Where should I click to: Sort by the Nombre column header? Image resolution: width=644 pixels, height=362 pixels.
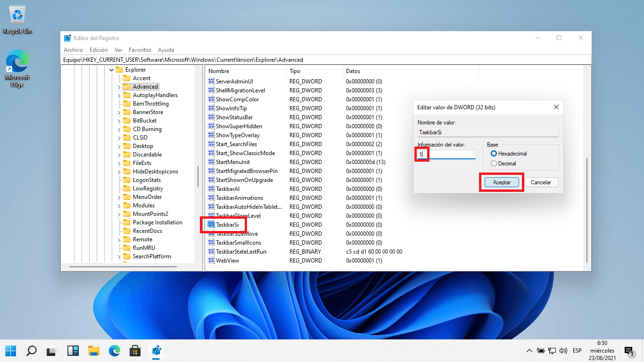246,71
